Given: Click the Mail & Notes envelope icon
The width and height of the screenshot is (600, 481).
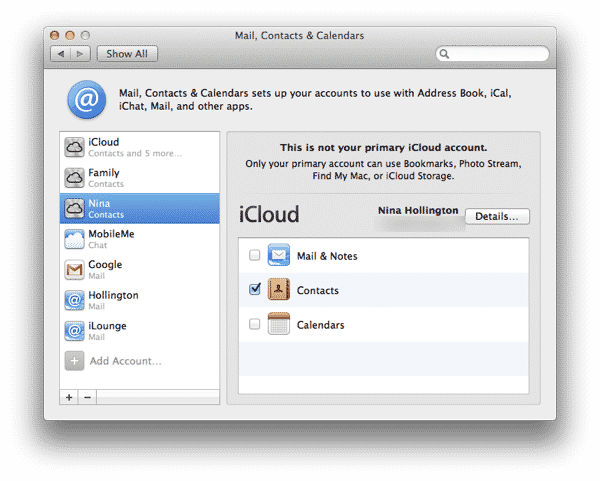Looking at the screenshot, I should [x=279, y=255].
